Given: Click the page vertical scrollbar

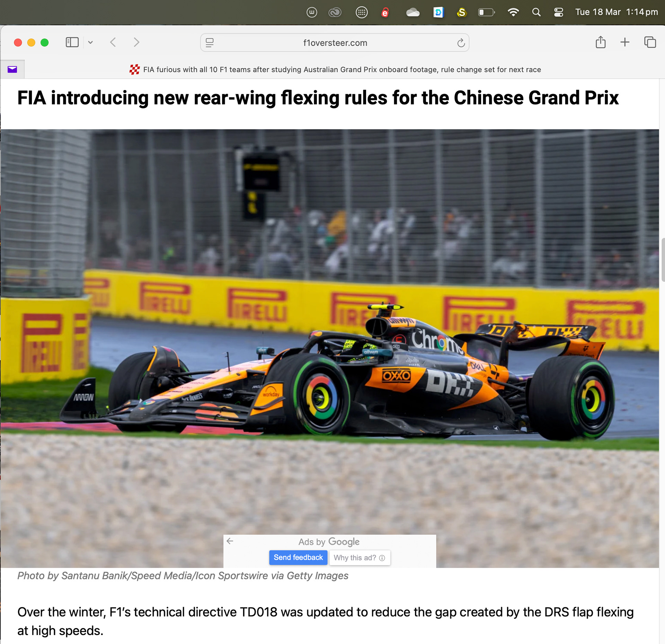Looking at the screenshot, I should click(662, 260).
